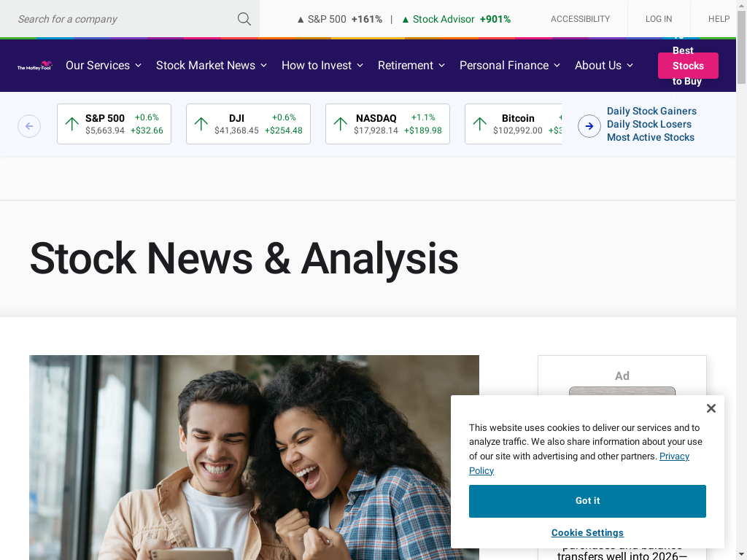The image size is (747, 560).
Task: Open the NASDAQ ticker card
Action: coord(387,124)
